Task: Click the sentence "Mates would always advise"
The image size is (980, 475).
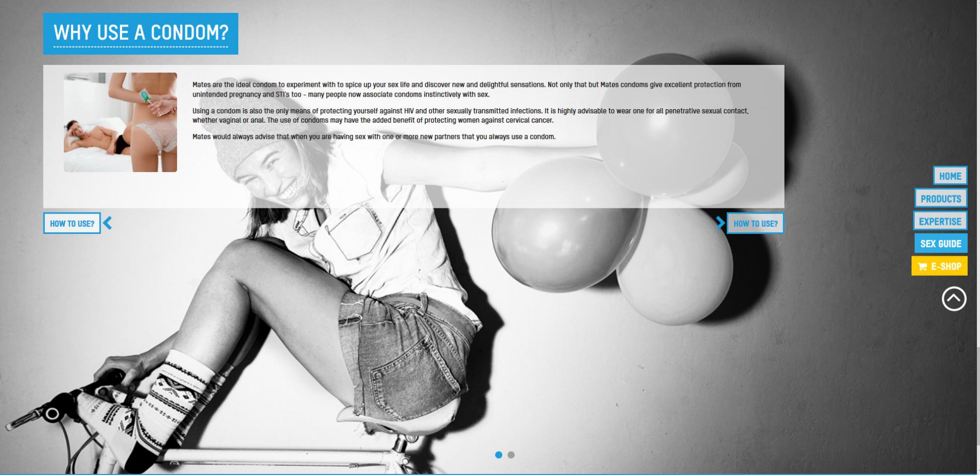Action: point(374,137)
